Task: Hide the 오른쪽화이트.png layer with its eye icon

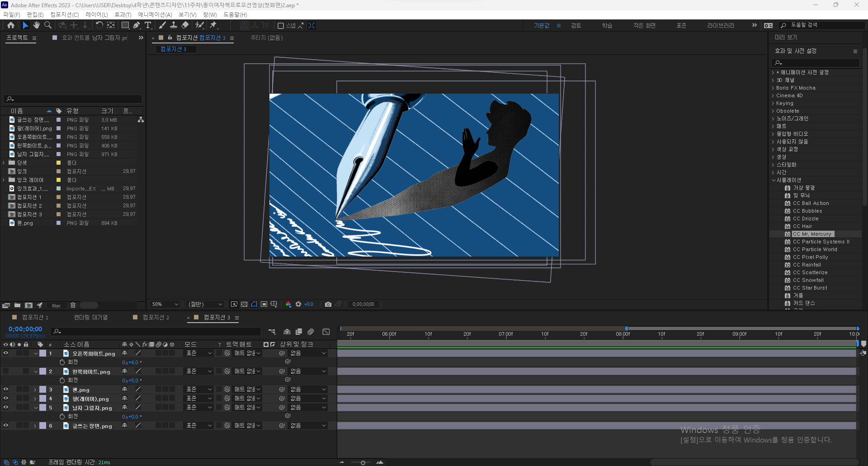Action: pyautogui.click(x=6, y=353)
